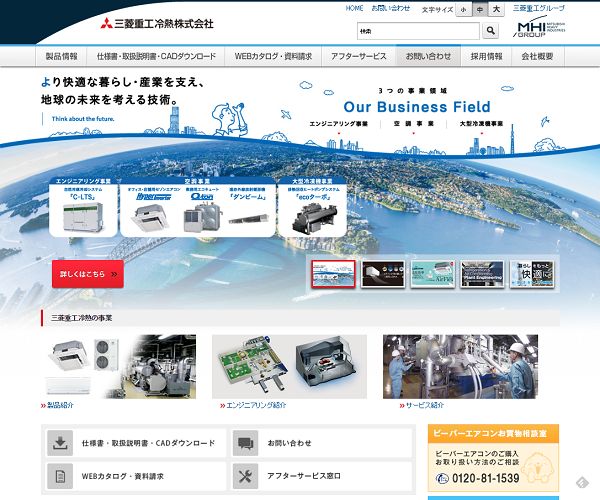The image size is (600, 500).
Task: Set text size to large (大)
Action: (x=496, y=10)
